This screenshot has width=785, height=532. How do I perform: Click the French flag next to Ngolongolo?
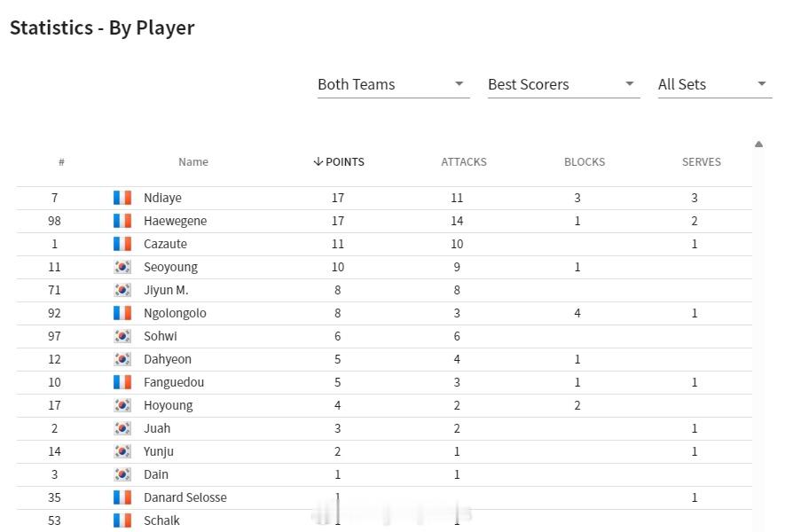(x=122, y=313)
